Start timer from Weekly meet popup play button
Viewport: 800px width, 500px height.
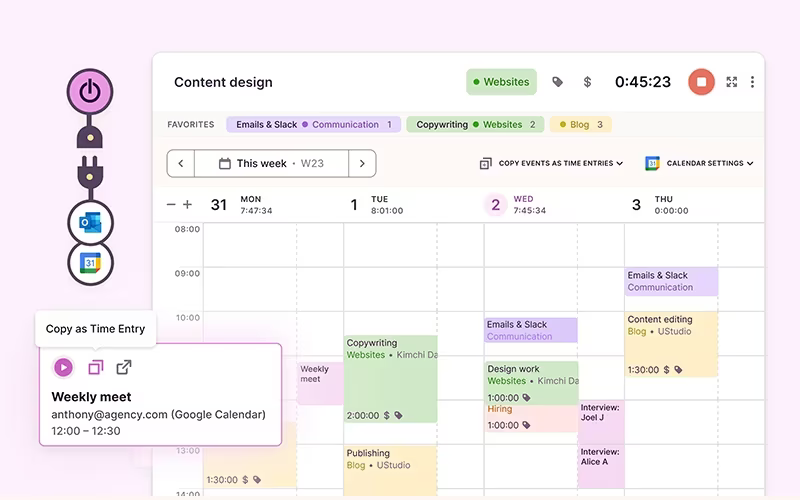pyautogui.click(x=63, y=367)
